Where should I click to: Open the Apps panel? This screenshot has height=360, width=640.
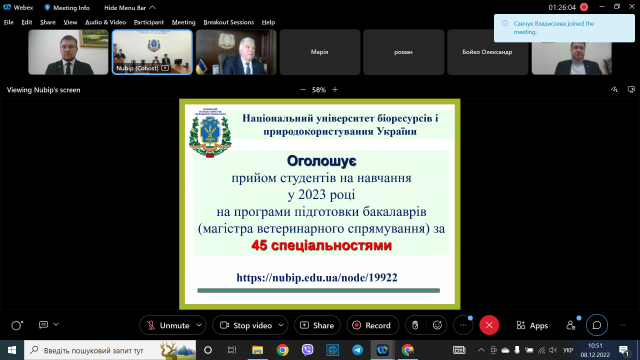click(x=532, y=325)
